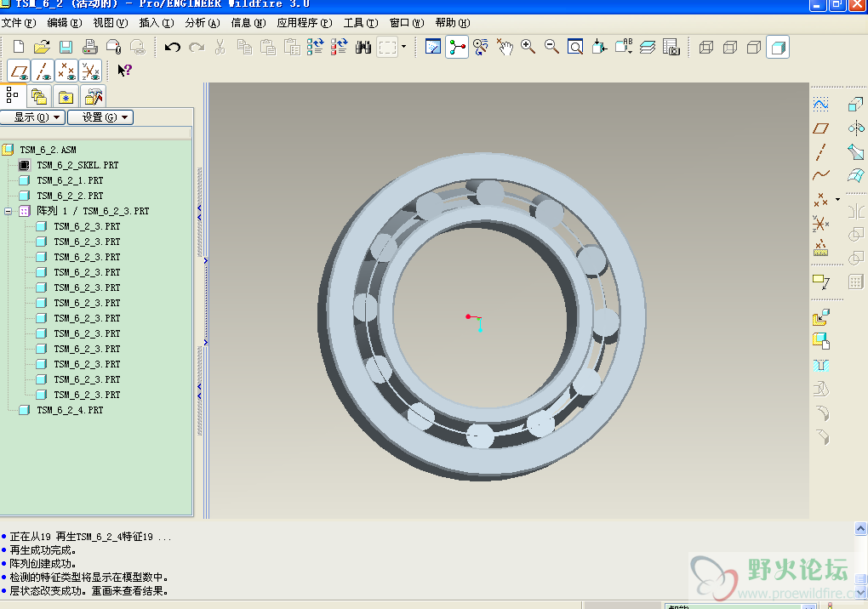Click the Regenerate model icon

pos(315,47)
